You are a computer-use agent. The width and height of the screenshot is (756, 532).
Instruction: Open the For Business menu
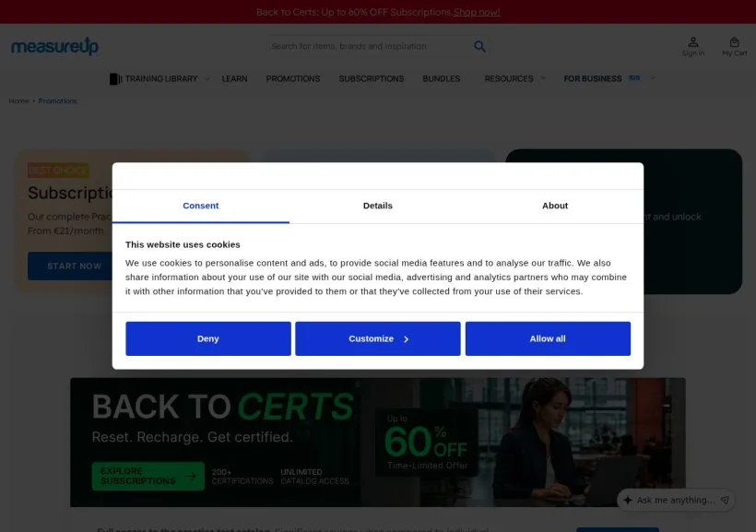pyautogui.click(x=593, y=78)
